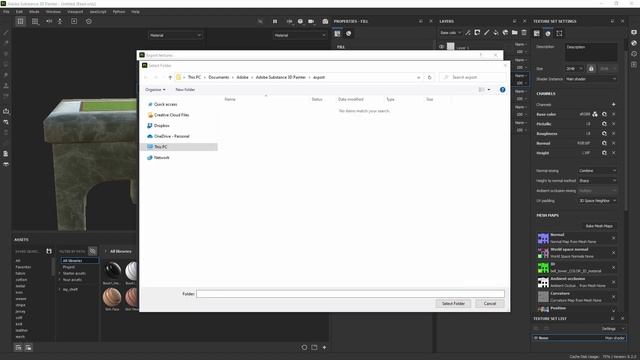This screenshot has height=360, width=640.
Task: Click the Add paint layer brush icon in Layers
Action: coord(487,33)
